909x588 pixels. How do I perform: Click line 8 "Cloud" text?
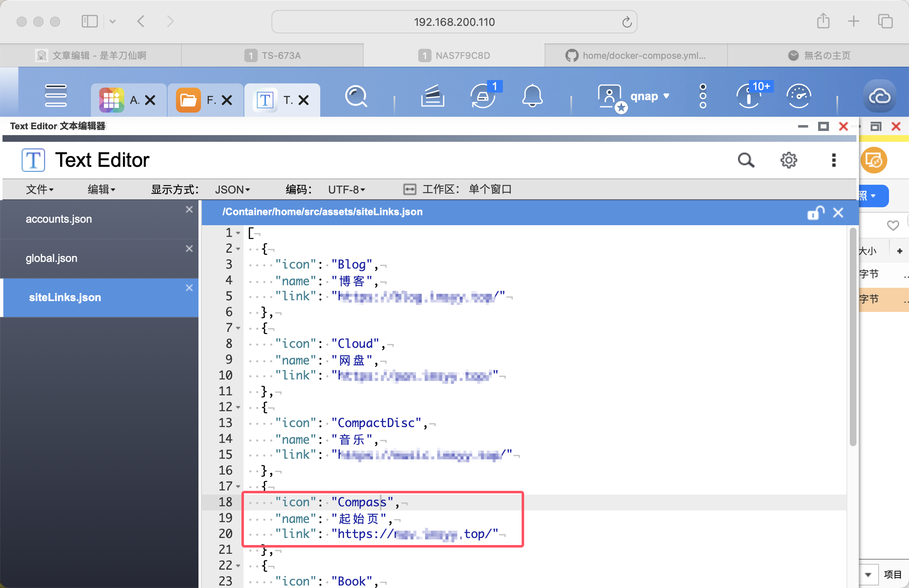[x=355, y=344]
